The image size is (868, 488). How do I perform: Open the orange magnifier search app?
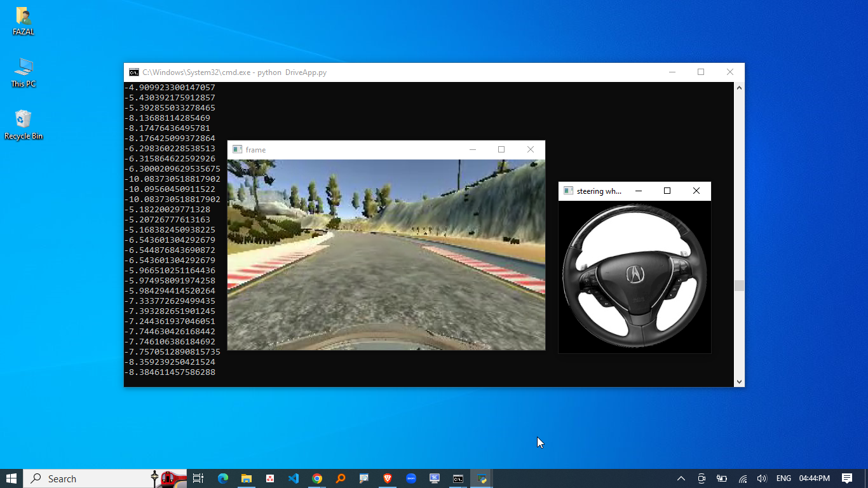pyautogui.click(x=341, y=478)
